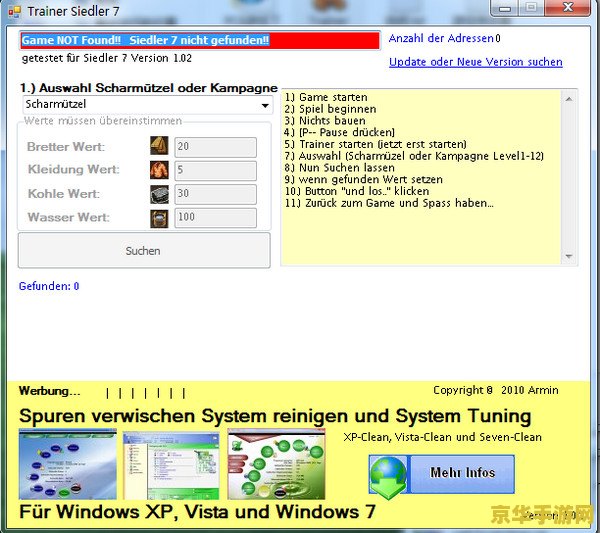Click instruction line '5.) Trainer starten'
Viewport: 600px width, 533px height.
(375, 144)
